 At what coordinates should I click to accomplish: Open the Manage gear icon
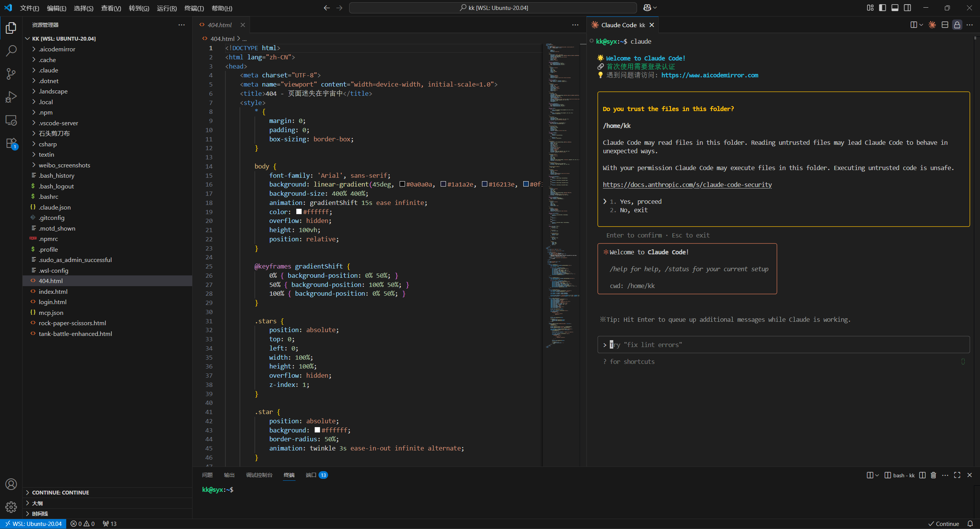(11, 507)
